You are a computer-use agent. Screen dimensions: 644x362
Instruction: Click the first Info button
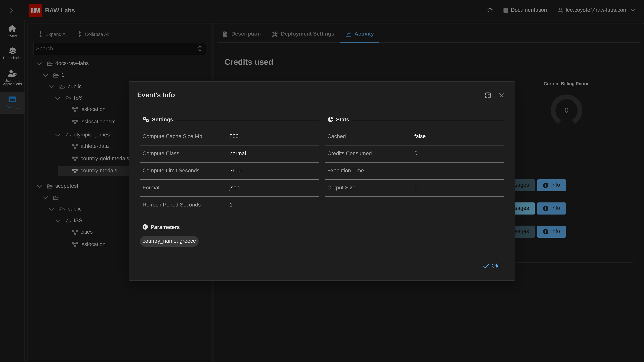(551, 185)
